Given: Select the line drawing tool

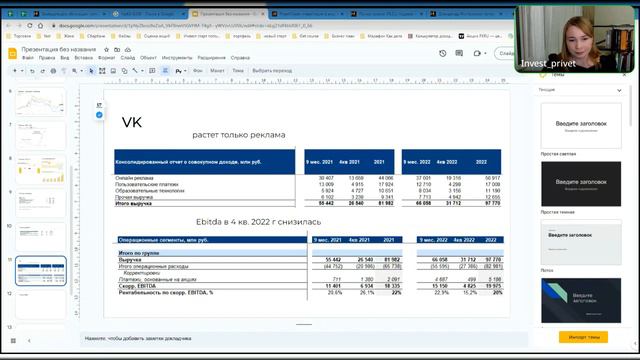Looking at the screenshot, I should [135, 71].
